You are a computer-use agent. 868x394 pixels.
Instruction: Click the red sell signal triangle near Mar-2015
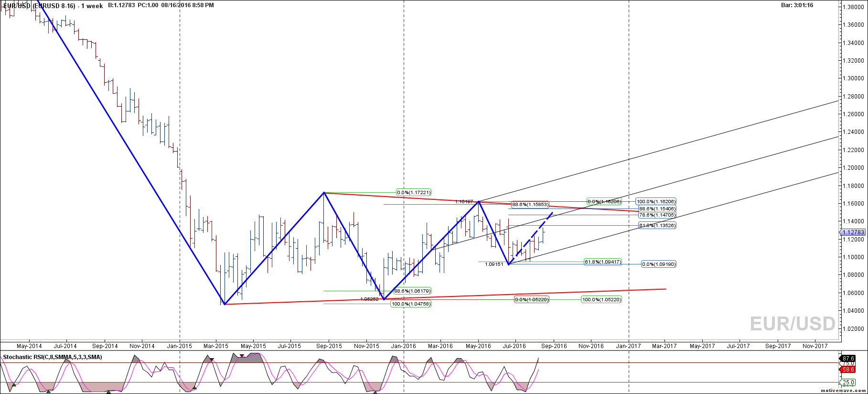212,359
